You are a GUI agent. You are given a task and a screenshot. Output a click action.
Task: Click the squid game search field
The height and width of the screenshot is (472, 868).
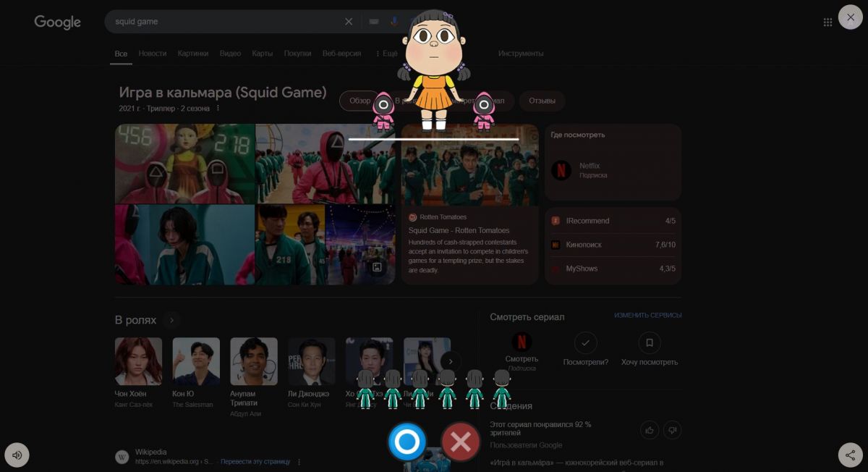tap(224, 22)
